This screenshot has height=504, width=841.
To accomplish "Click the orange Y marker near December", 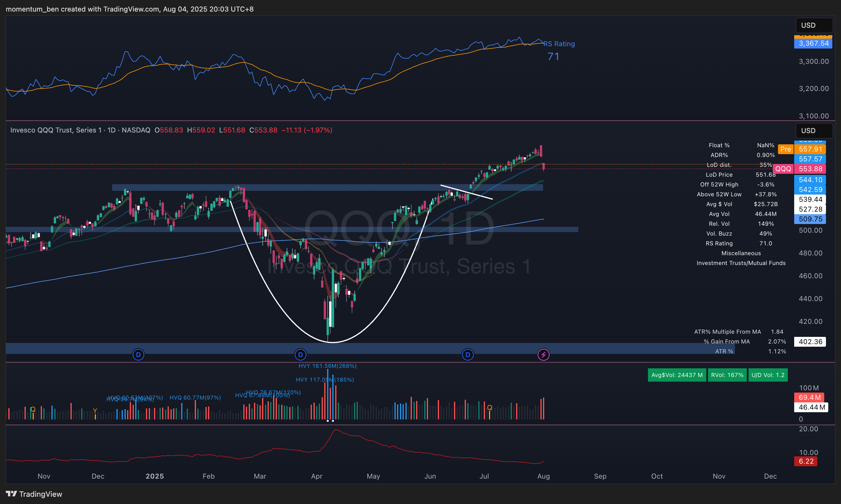I will (95, 411).
